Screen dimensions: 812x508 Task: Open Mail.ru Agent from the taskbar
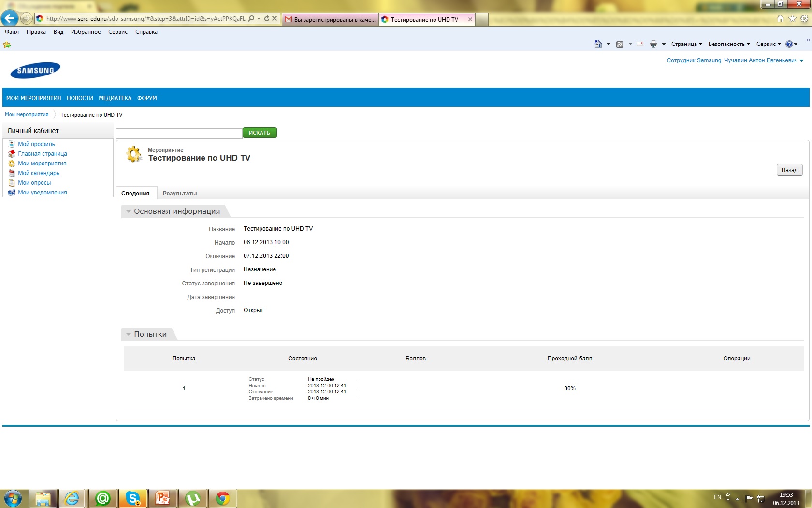click(102, 498)
